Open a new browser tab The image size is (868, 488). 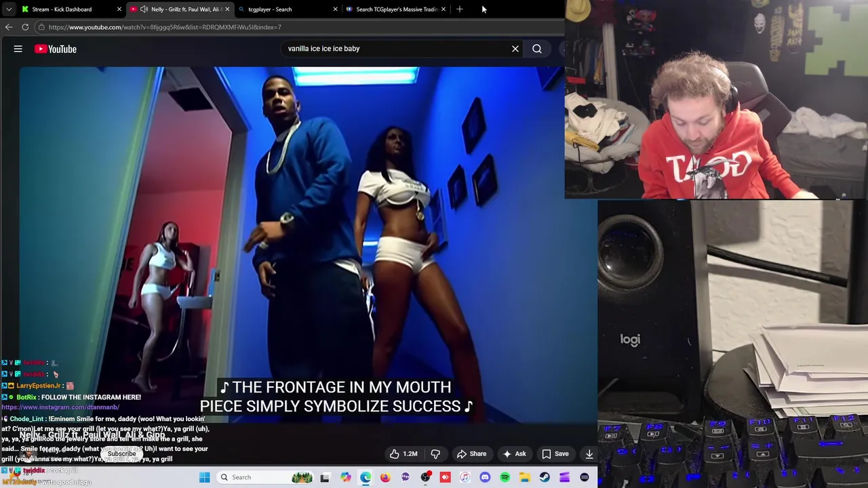click(460, 9)
